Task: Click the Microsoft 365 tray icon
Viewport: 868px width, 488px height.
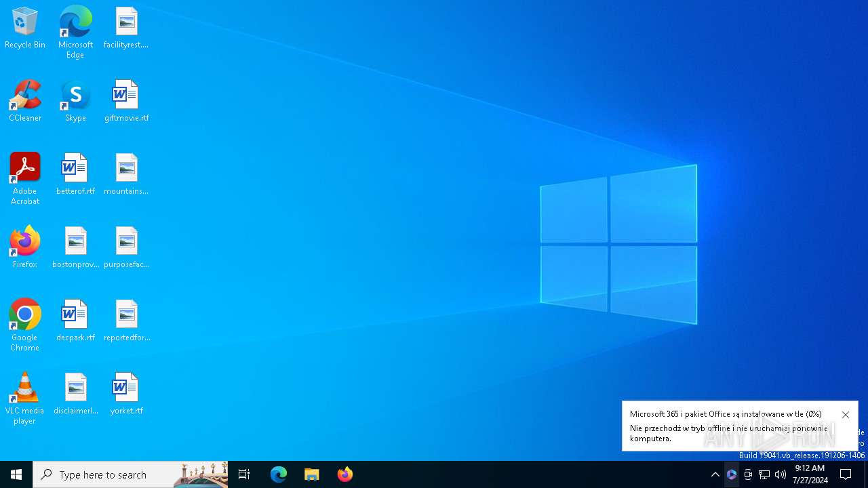Action: [x=732, y=474]
